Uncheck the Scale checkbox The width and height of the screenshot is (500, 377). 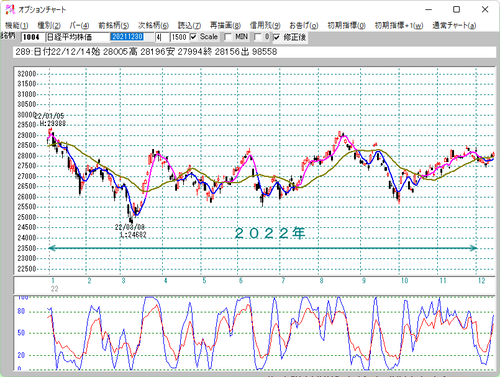[x=193, y=37]
